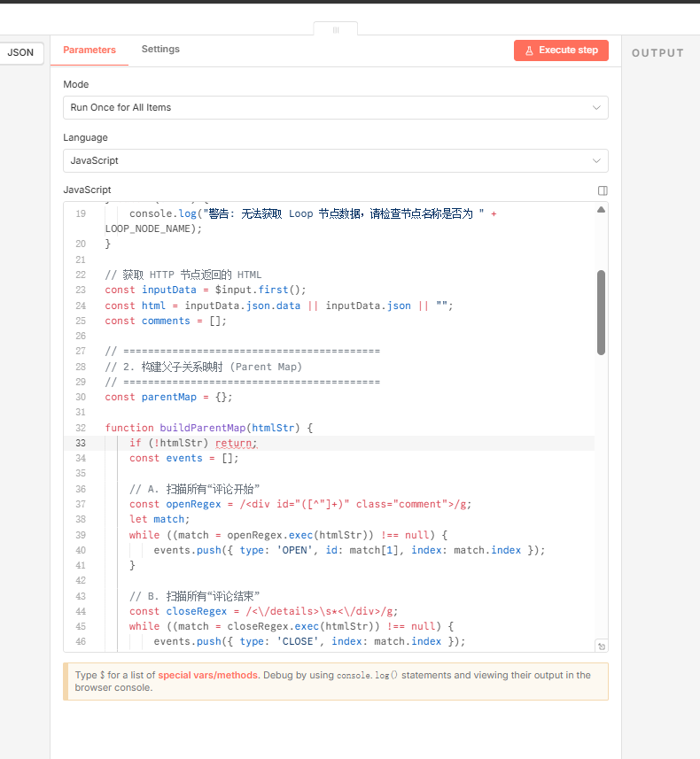Viewport: 700px width, 759px height.
Task: Click the code editor vertical scrollbar thumb
Action: pos(601,312)
